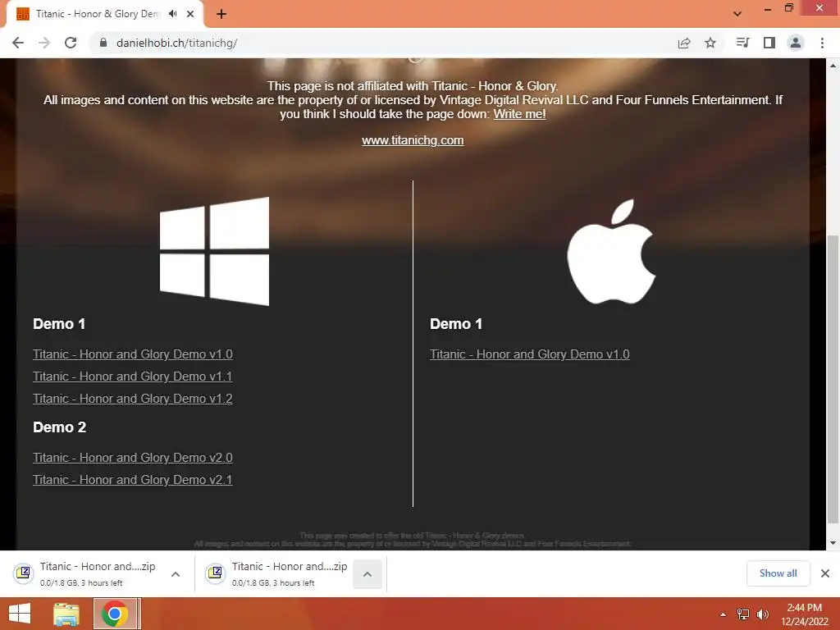The image size is (840, 630).
Task: Open a new tab with plus button
Action: coord(221,14)
